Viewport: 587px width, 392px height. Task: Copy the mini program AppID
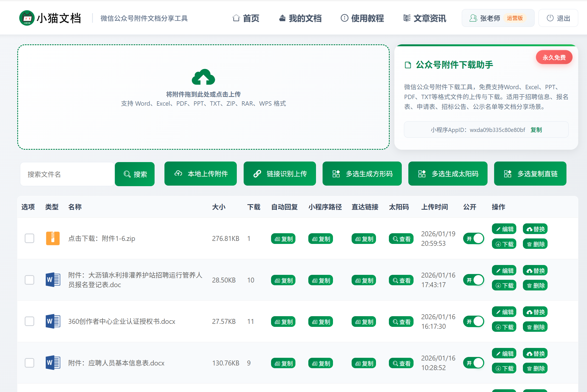536,129
